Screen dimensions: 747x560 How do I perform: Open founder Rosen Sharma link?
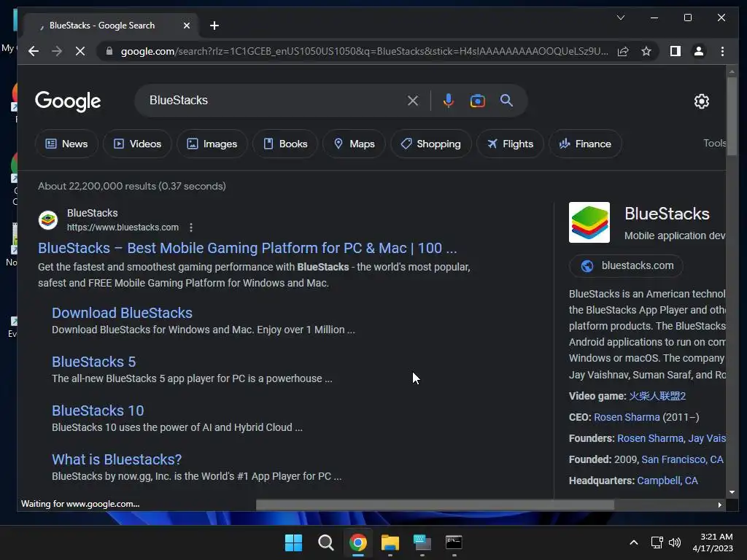coord(650,438)
